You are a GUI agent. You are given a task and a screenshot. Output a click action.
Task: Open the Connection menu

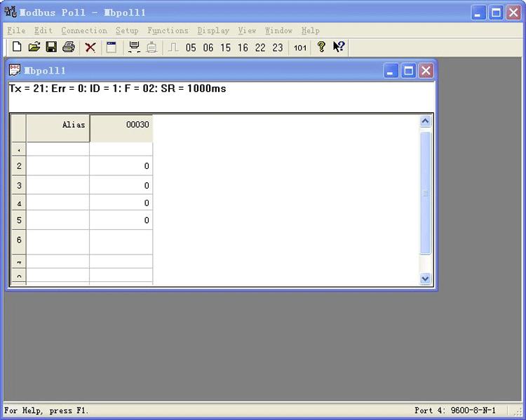coord(84,31)
